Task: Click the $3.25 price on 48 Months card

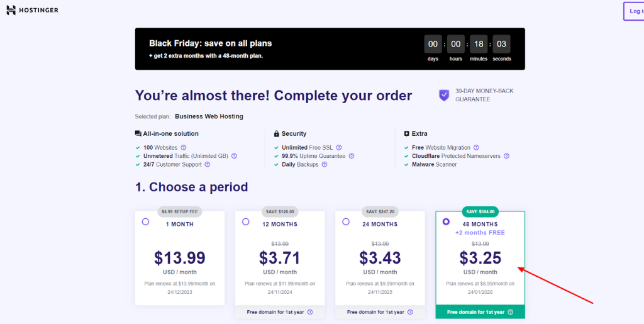Action: (480, 258)
